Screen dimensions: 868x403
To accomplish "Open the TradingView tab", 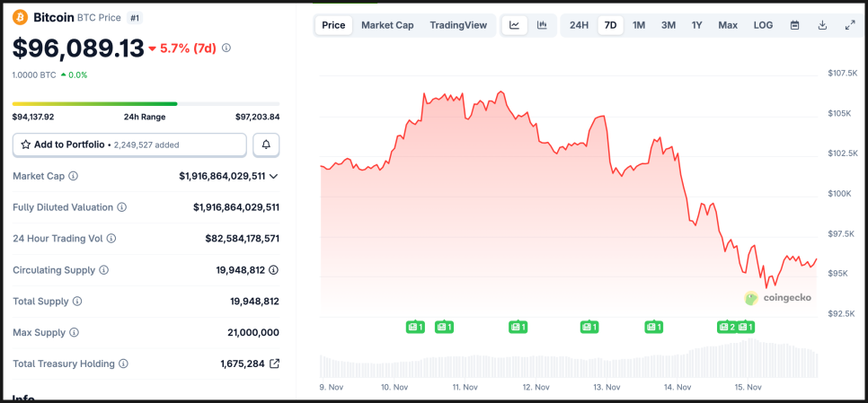I will coord(458,25).
